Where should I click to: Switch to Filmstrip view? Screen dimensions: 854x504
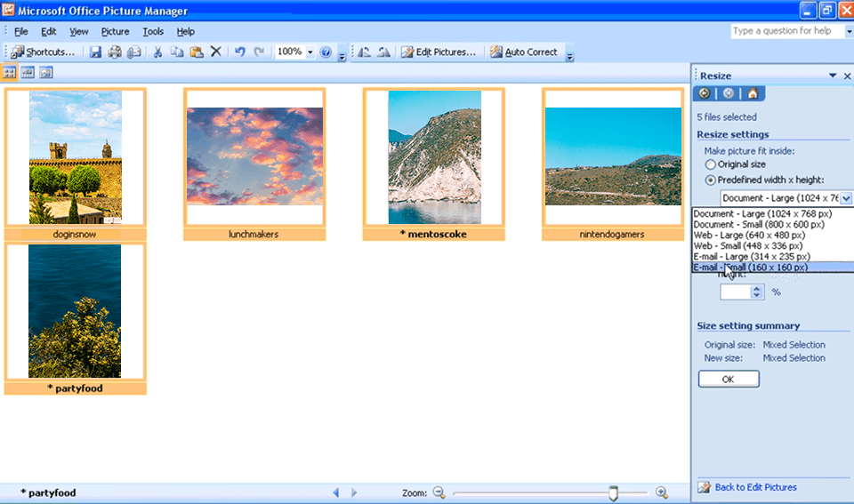[28, 72]
